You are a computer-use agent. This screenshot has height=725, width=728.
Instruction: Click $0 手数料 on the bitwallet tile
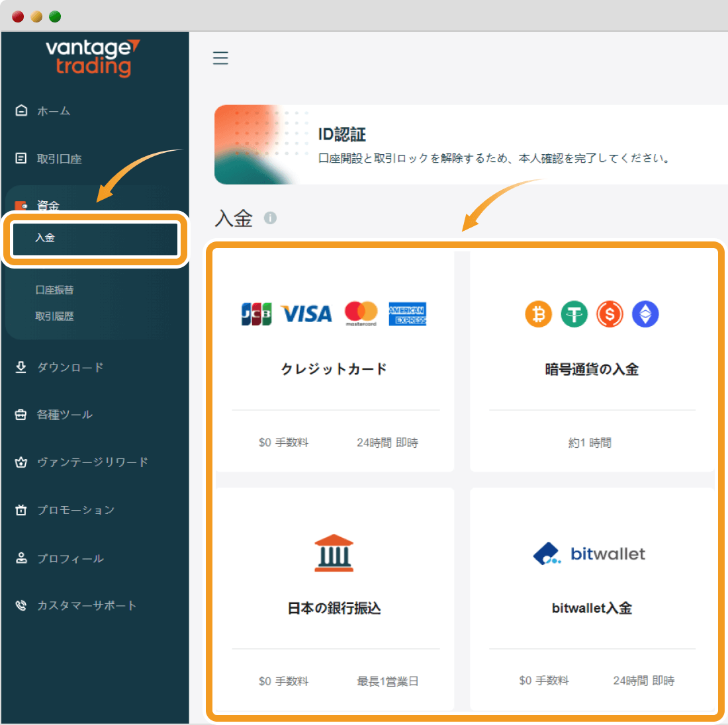pyautogui.click(x=544, y=681)
